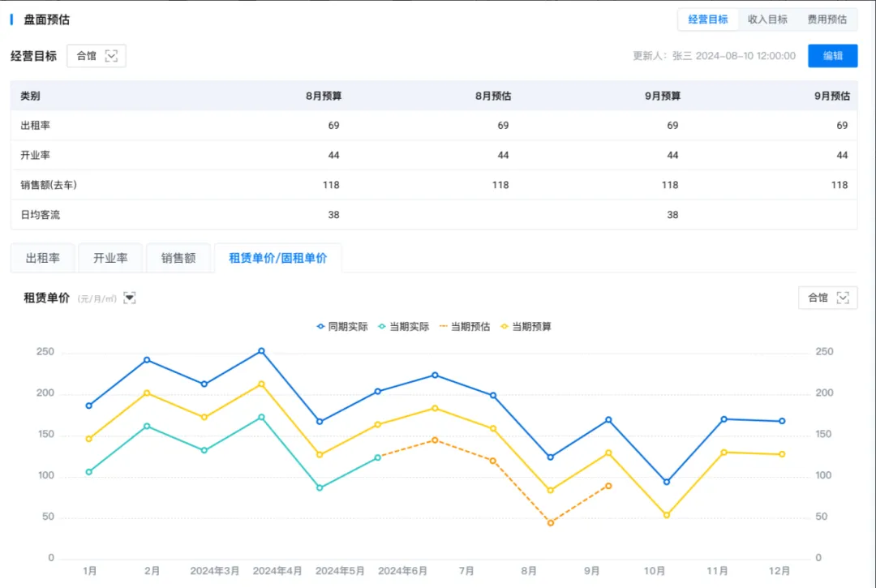This screenshot has width=876, height=588.
Task: Switch to 费用预估 view
Action: [x=827, y=19]
